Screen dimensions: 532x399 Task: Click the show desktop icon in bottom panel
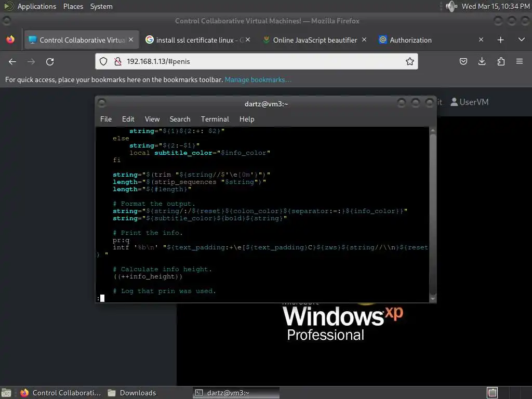tap(6, 393)
